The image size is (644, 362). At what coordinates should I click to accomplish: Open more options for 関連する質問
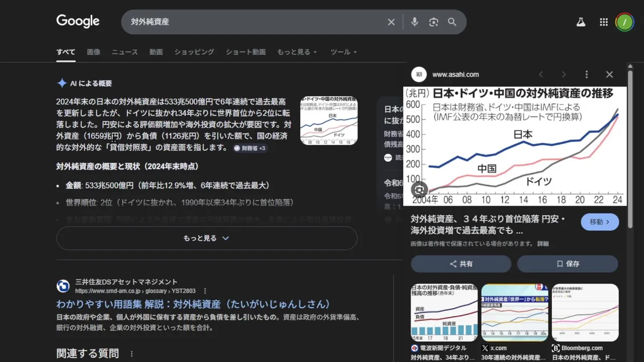tap(132, 354)
